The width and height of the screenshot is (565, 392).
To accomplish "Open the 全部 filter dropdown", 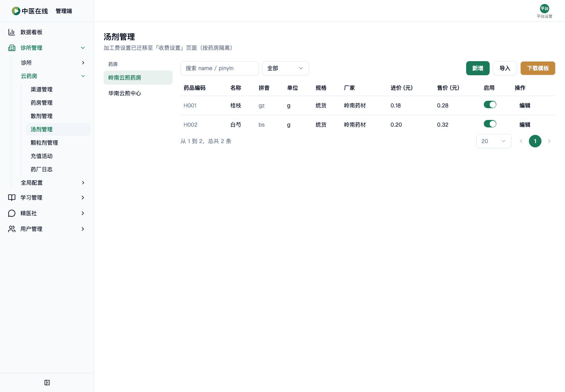I will click(x=286, y=68).
